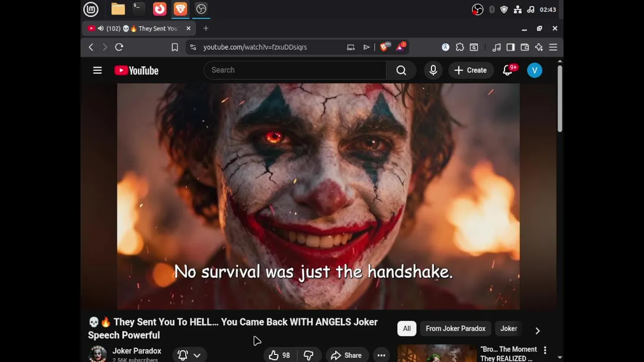The image size is (644, 362).
Task: Click the Create button
Action: (x=470, y=70)
